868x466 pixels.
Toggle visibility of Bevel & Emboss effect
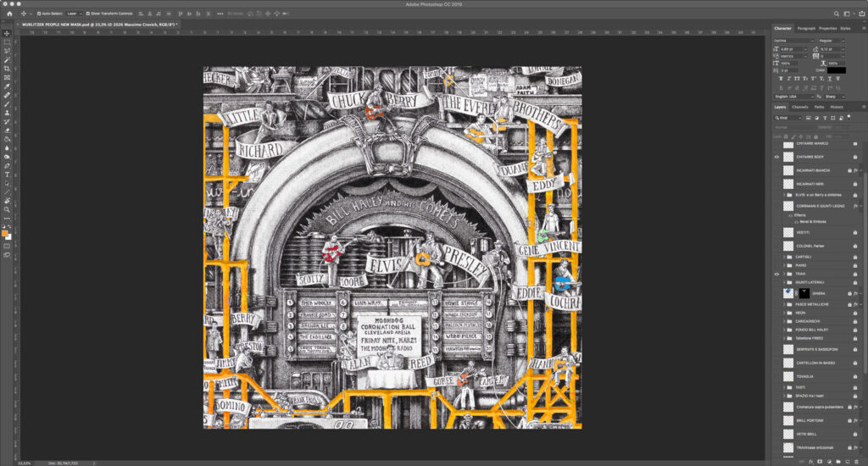coord(797,221)
